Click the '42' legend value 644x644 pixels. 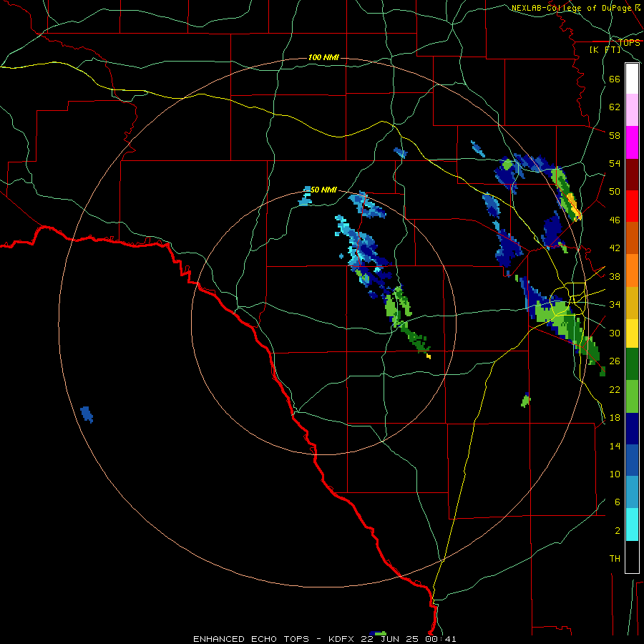pos(615,248)
